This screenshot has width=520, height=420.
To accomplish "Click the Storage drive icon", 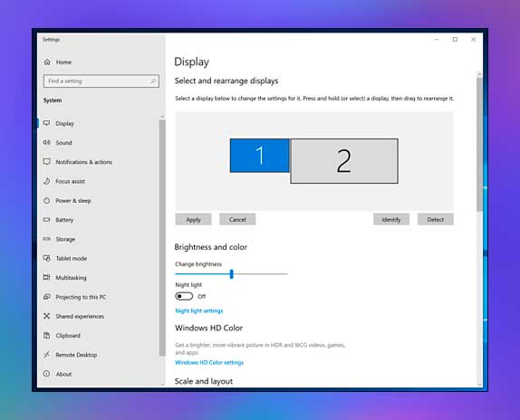I will point(47,239).
